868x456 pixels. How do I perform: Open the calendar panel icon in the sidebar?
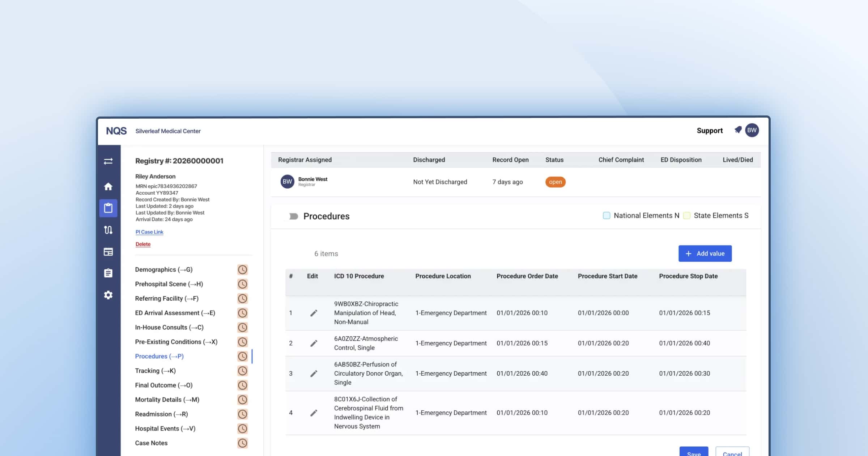(108, 252)
